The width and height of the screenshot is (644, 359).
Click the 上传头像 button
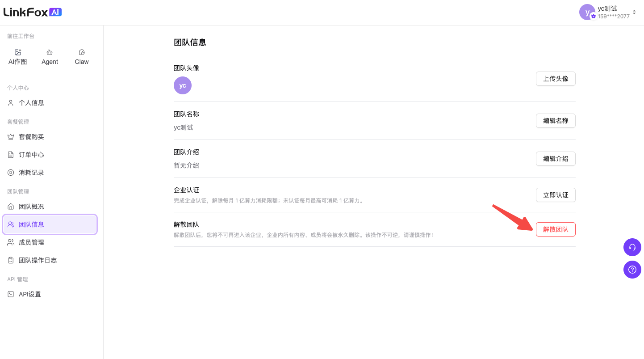click(x=556, y=79)
